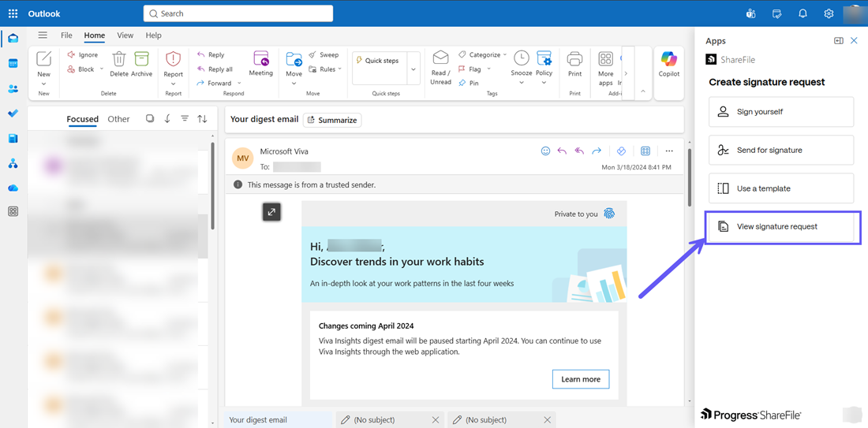Expand the New mail dropdown arrow
868x428 pixels.
43,84
